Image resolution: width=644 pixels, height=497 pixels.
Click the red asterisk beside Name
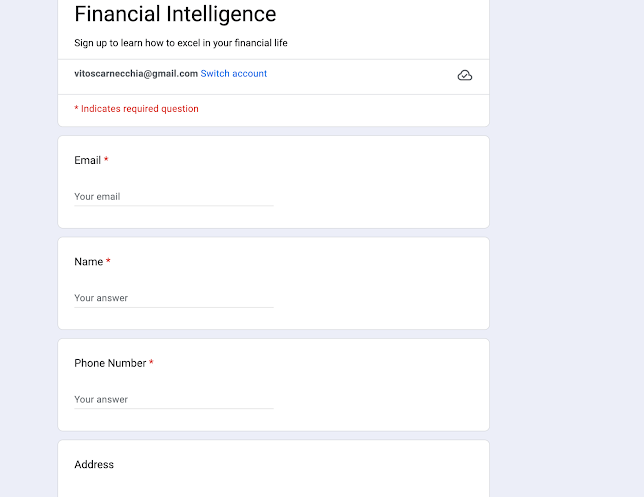(x=108, y=262)
